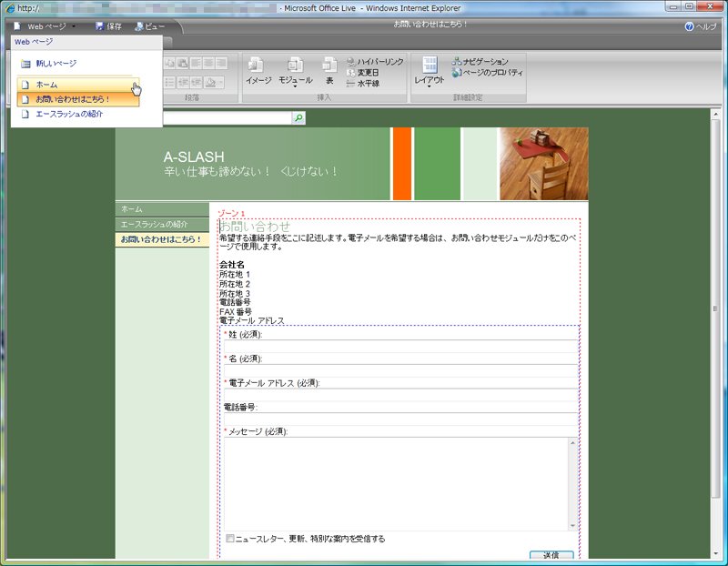Insert the modified date (変更日)

point(363,73)
